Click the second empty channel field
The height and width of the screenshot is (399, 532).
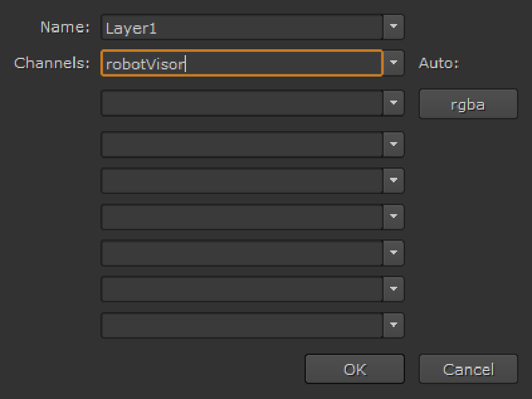click(242, 103)
